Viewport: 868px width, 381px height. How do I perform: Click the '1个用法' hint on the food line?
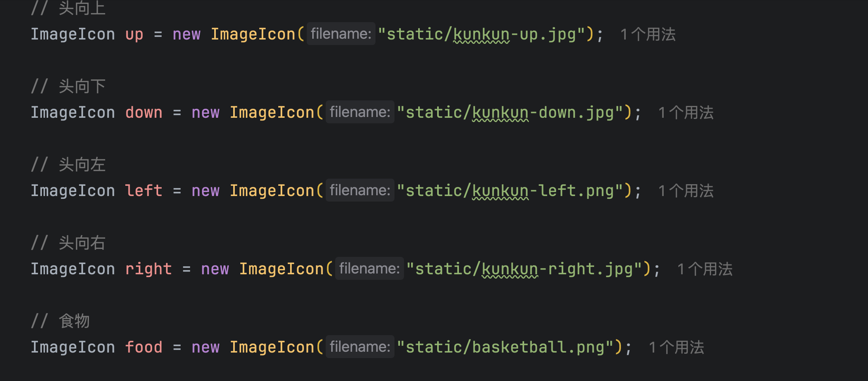676,347
